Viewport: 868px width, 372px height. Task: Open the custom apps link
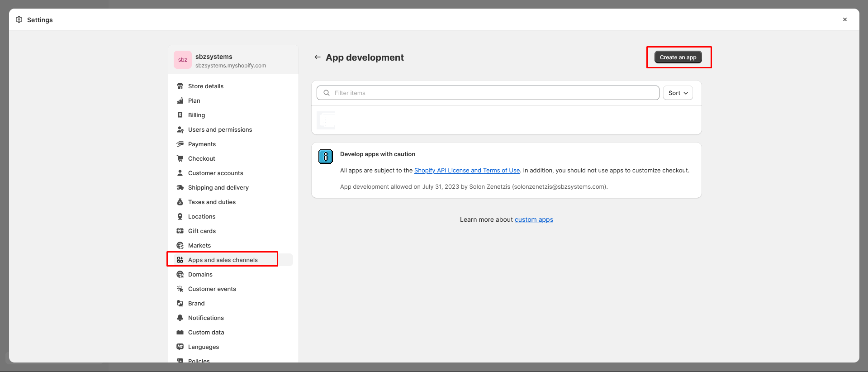[534, 219]
